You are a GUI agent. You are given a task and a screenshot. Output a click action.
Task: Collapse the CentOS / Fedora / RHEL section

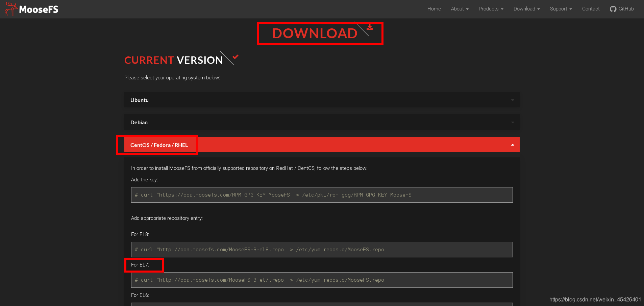click(x=322, y=145)
